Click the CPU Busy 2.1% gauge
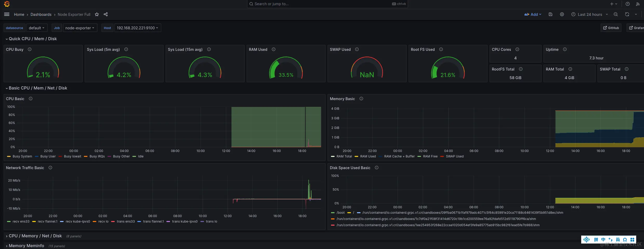The width and height of the screenshot is (644, 249). click(43, 67)
